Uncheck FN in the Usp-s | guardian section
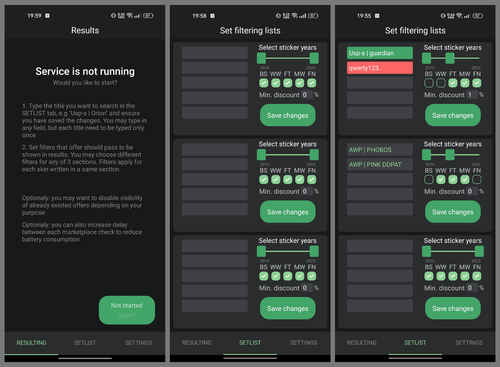 click(477, 83)
